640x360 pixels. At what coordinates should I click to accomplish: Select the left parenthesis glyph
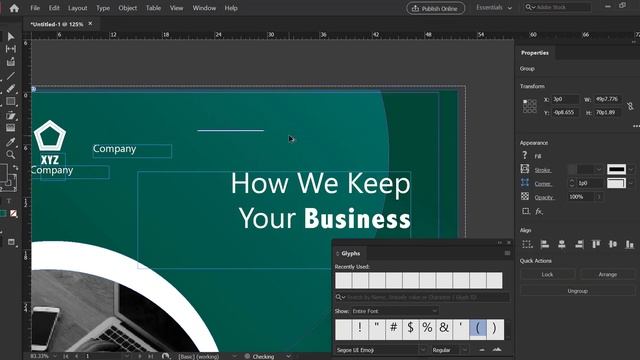coord(478,329)
